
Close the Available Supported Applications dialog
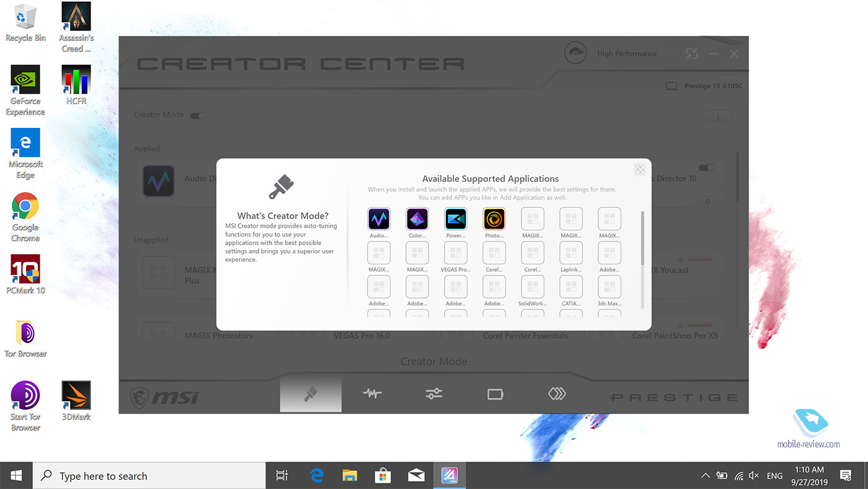pos(640,169)
